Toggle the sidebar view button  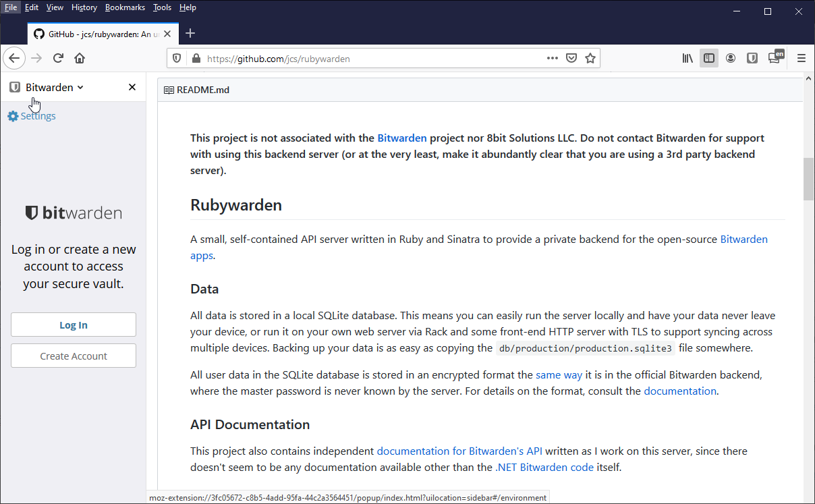tap(709, 58)
